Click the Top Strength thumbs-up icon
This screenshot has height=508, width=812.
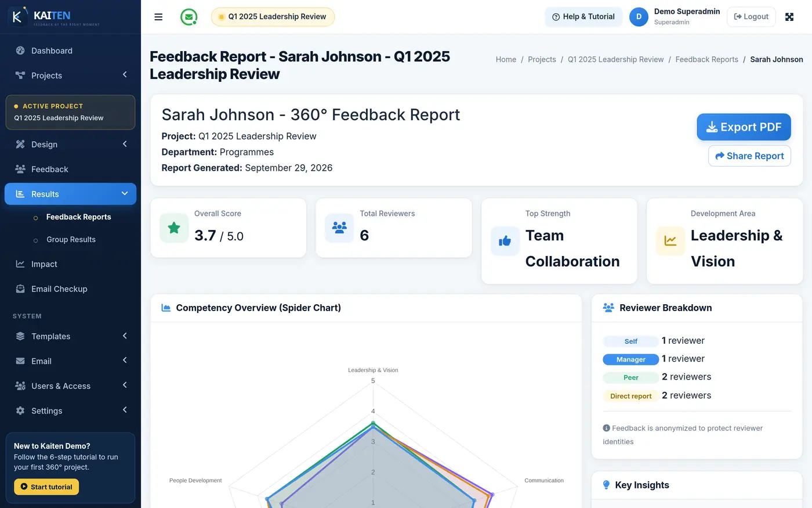coord(505,241)
